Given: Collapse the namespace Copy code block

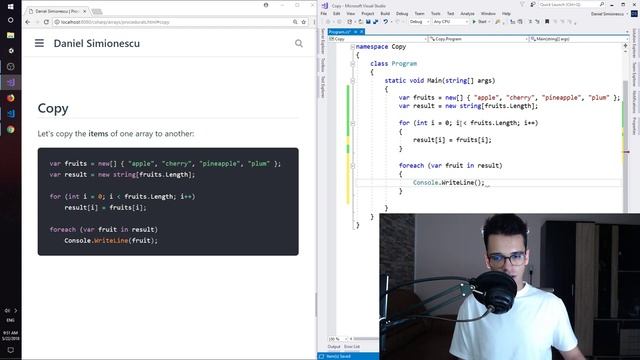Looking at the screenshot, I should tap(353, 47).
